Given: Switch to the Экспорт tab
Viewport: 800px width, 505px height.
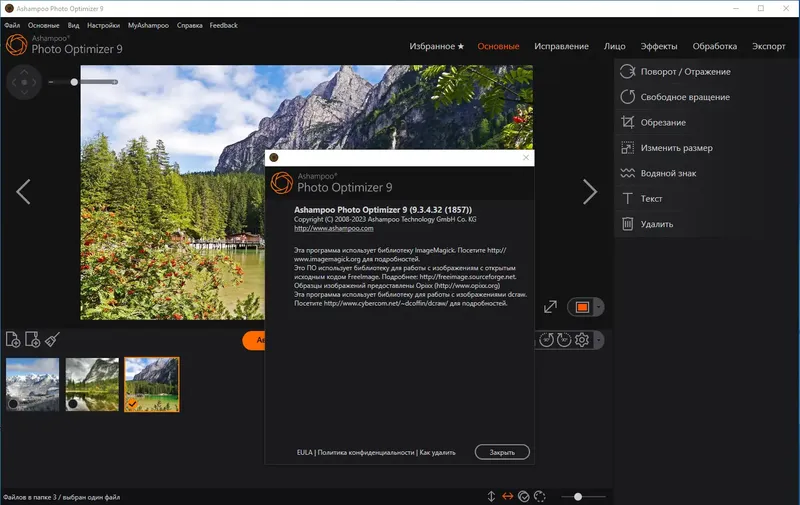Looking at the screenshot, I should coord(769,46).
